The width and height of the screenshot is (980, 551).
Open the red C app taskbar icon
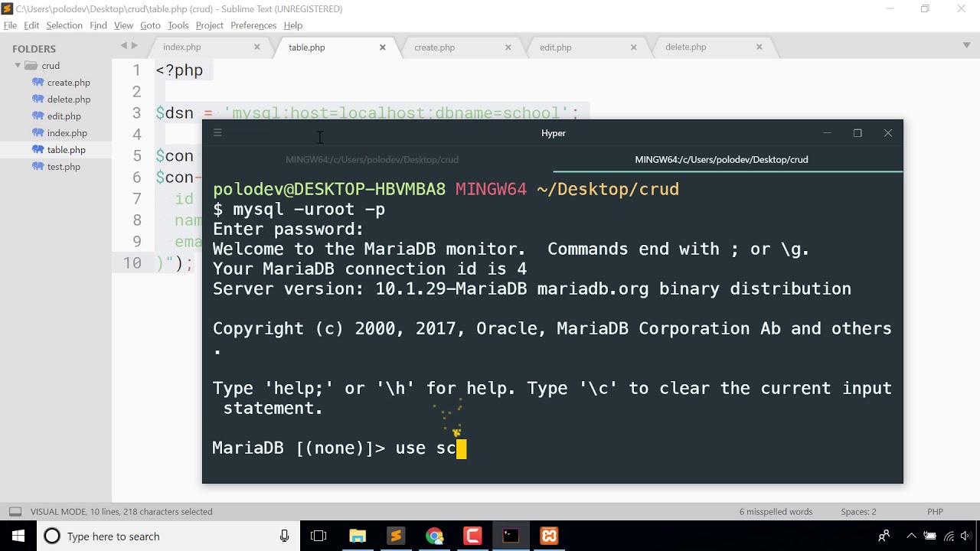coord(472,536)
